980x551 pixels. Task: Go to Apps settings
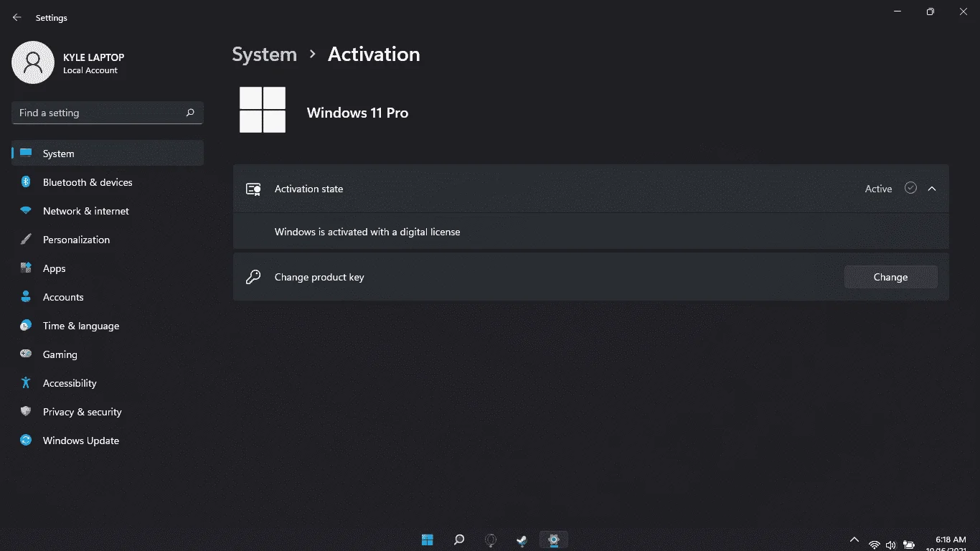click(108, 268)
